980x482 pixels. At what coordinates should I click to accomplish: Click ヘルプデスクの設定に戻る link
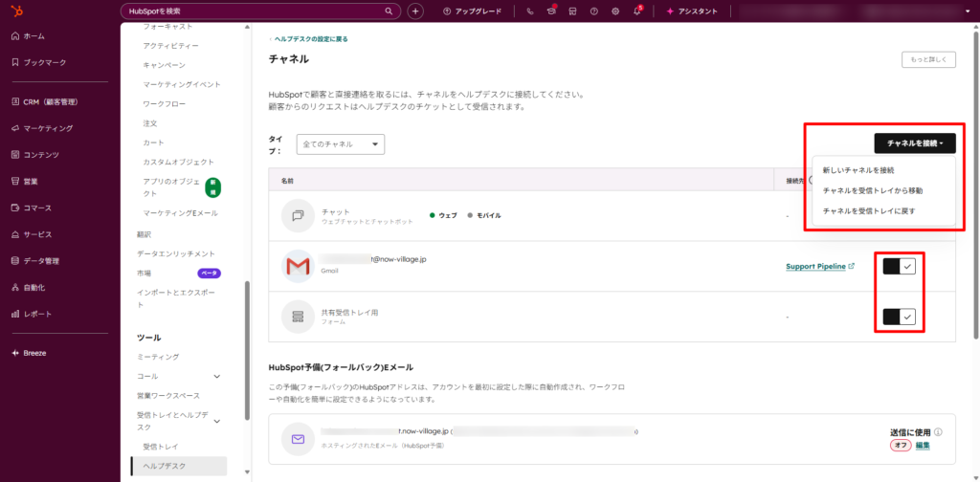[x=311, y=38]
